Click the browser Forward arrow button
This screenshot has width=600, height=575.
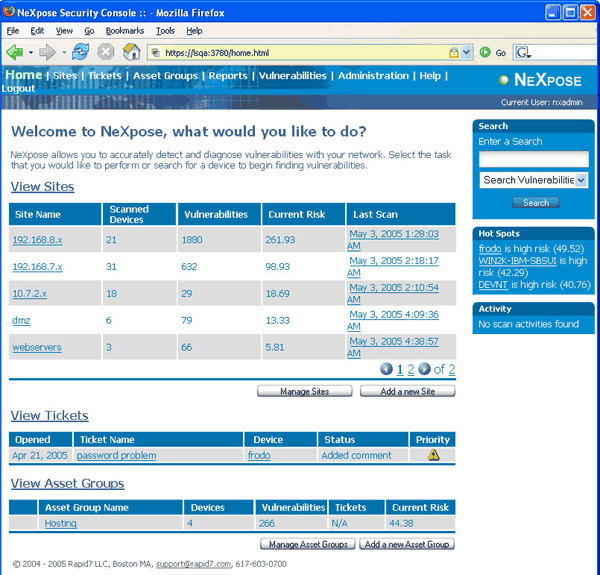click(x=47, y=52)
